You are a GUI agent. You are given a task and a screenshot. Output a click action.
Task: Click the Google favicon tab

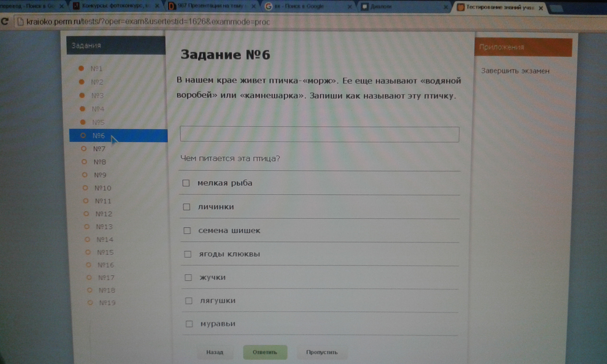pos(269,6)
